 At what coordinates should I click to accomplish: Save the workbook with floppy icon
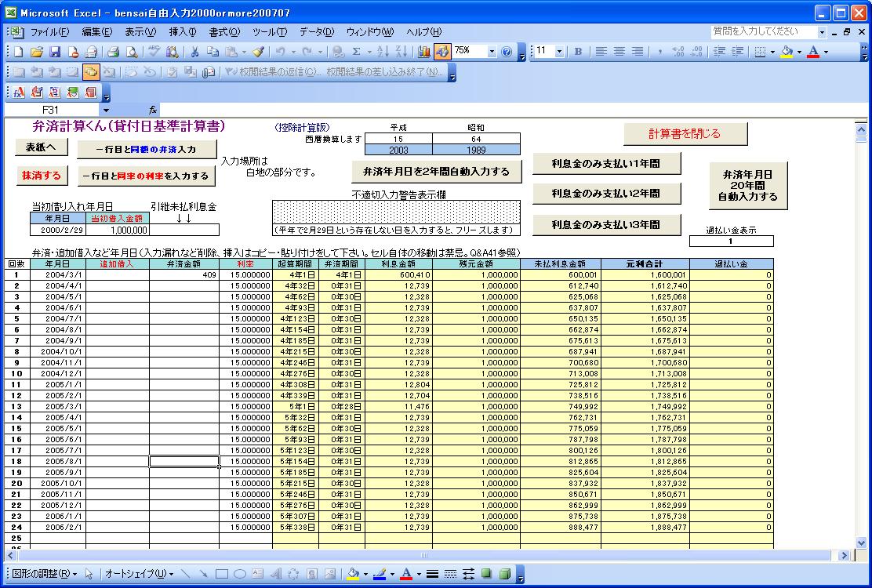[55, 52]
